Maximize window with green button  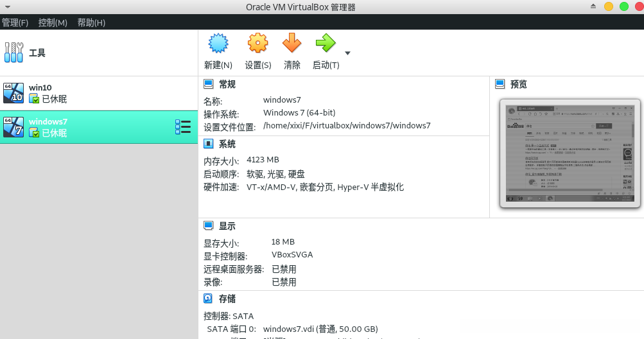[x=624, y=6]
